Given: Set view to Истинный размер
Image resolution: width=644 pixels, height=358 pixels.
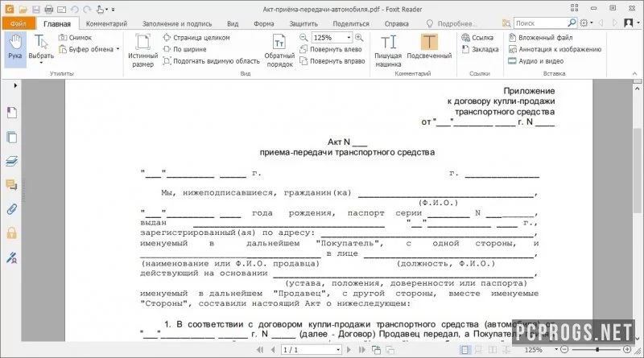Looking at the screenshot, I should (142, 50).
